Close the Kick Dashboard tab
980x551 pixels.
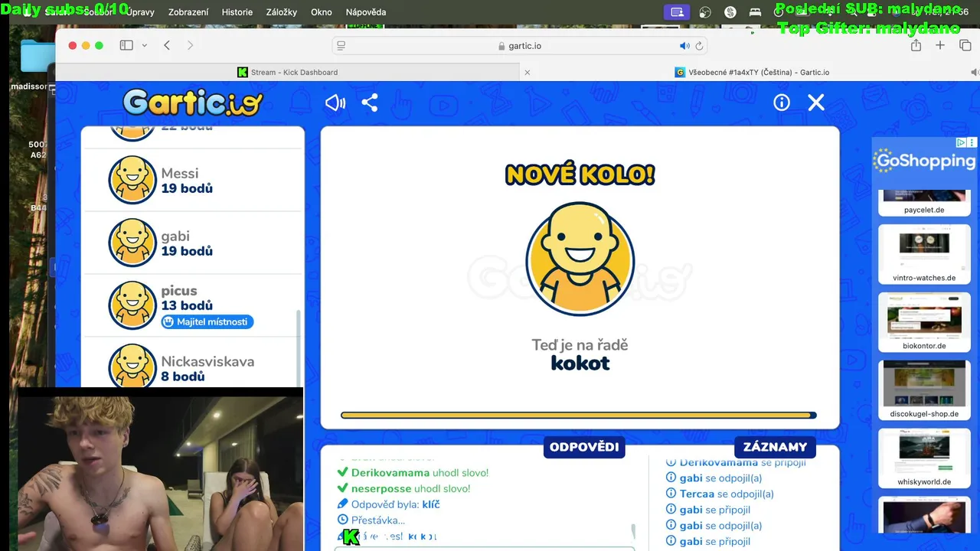tap(527, 72)
